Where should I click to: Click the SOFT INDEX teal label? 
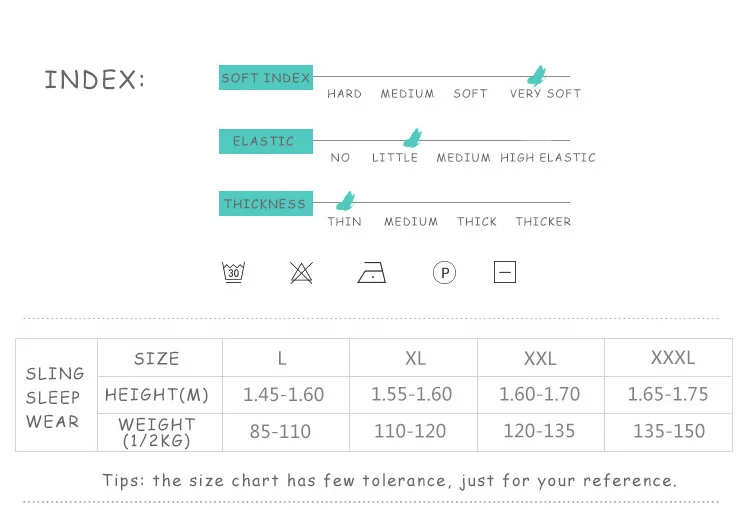266,78
